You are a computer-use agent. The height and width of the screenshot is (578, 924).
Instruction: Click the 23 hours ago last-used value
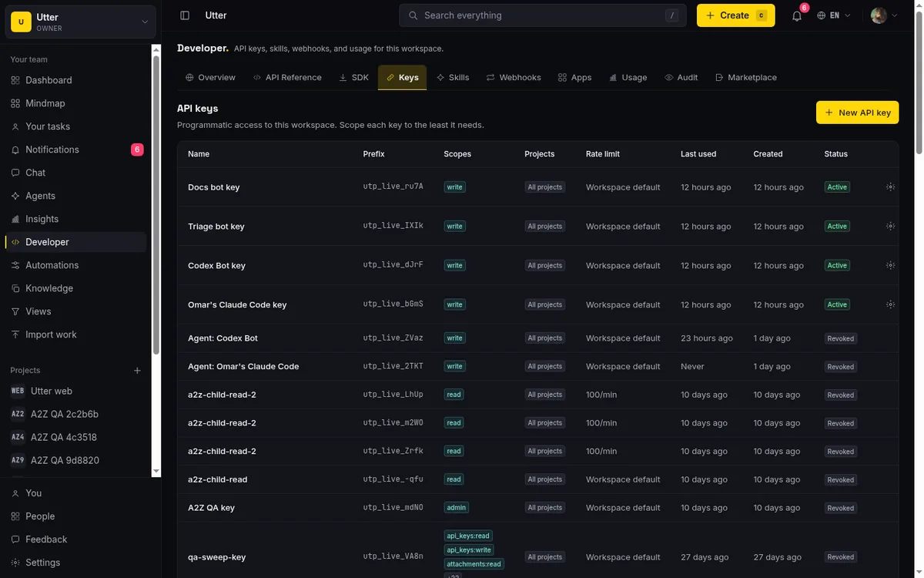[x=706, y=338]
